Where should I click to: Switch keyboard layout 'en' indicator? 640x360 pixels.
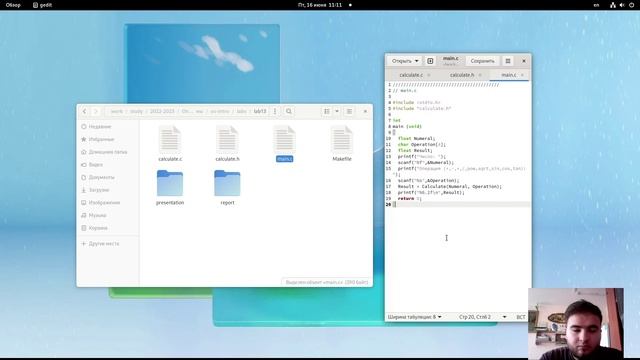[596, 5]
